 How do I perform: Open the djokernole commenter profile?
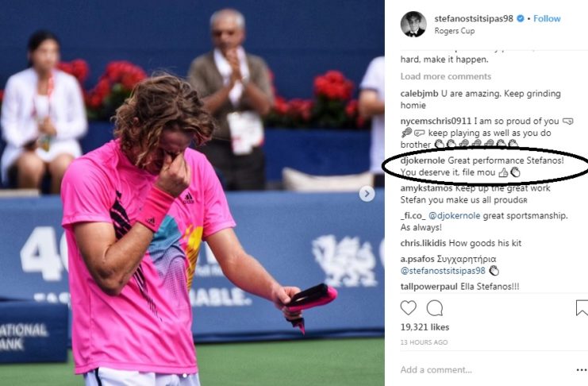coord(423,160)
